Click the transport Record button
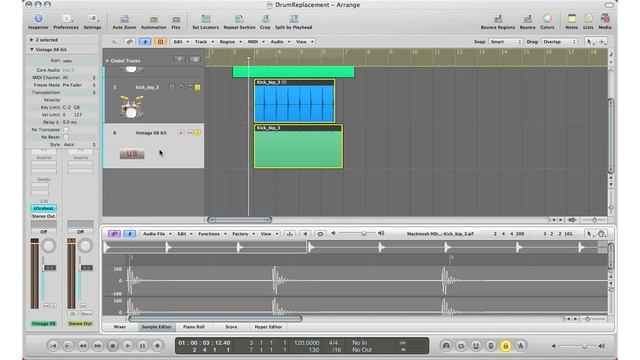 (157, 346)
